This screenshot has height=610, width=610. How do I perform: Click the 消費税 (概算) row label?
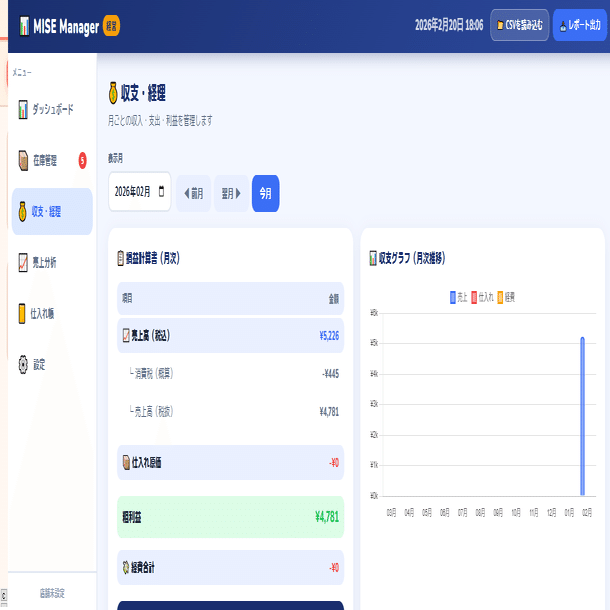154,373
